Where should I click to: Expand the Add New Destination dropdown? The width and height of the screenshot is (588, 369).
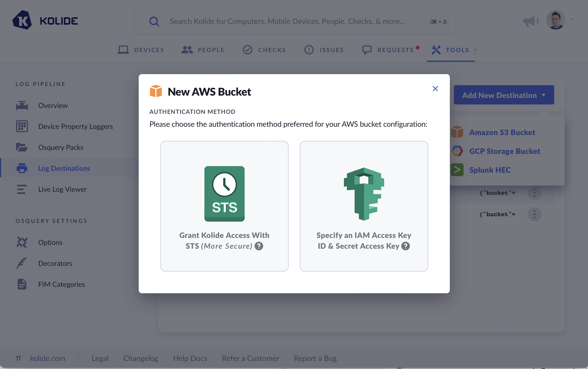pyautogui.click(x=504, y=95)
